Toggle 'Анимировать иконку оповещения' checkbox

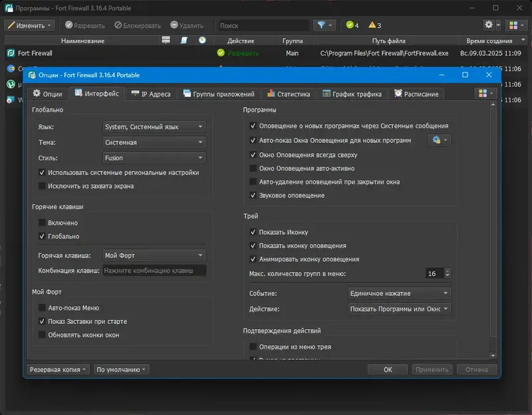[253, 259]
